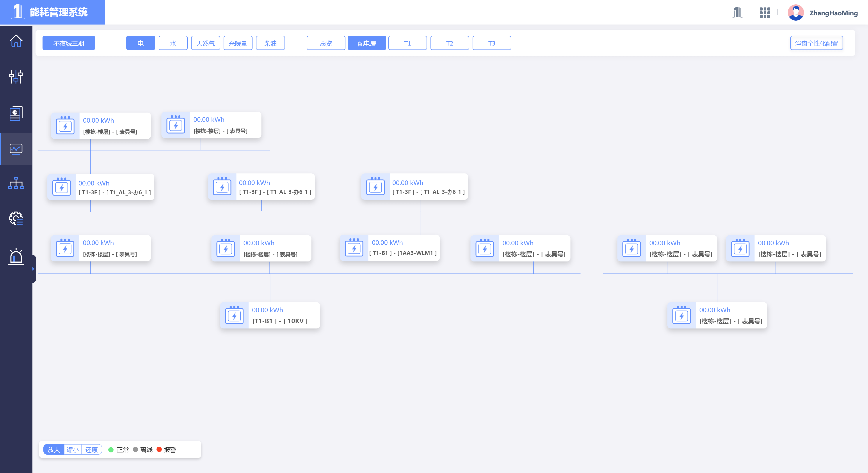This screenshot has height=473, width=868.
Task: Click the building icon in top-right header
Action: click(x=738, y=12)
